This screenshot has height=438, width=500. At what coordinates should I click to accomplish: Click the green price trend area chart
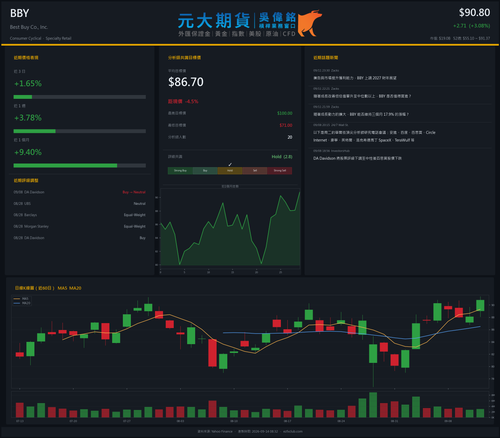[x=230, y=230]
